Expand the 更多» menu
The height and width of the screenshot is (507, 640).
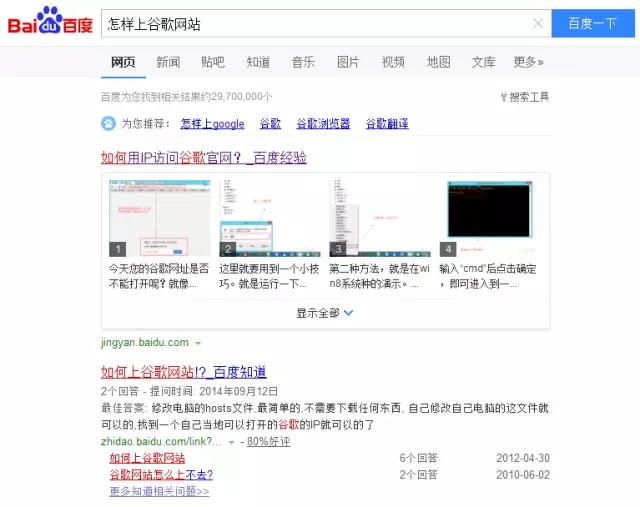point(528,62)
